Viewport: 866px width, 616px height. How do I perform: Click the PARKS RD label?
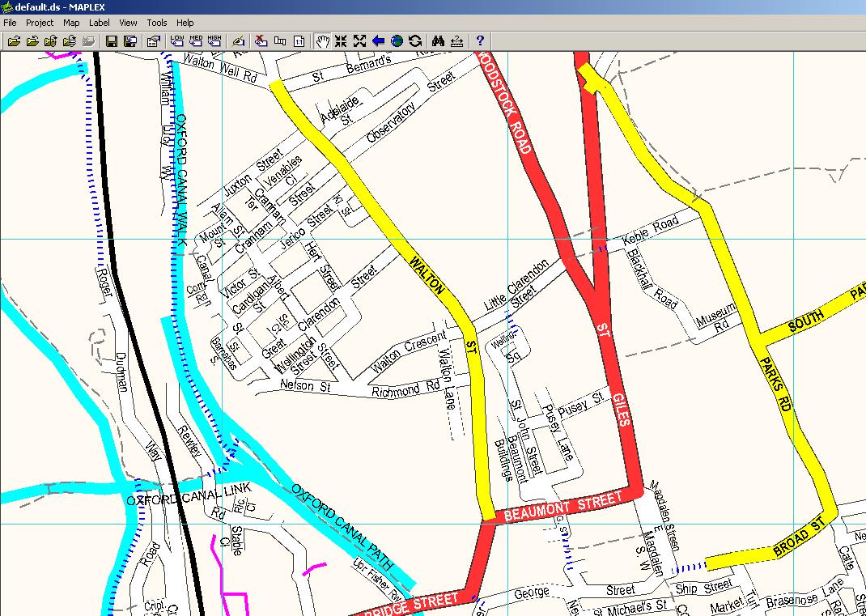coord(776,384)
